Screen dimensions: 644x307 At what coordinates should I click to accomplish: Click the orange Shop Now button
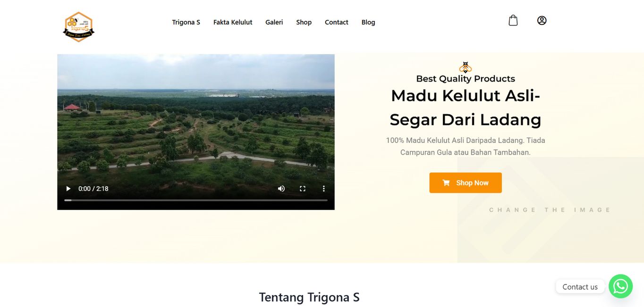466,183
